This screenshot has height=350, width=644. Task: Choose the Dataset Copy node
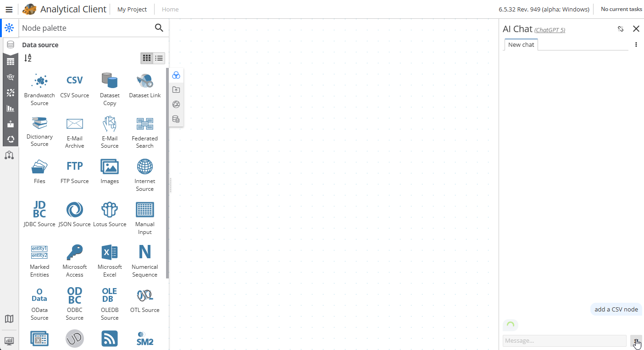click(x=110, y=89)
